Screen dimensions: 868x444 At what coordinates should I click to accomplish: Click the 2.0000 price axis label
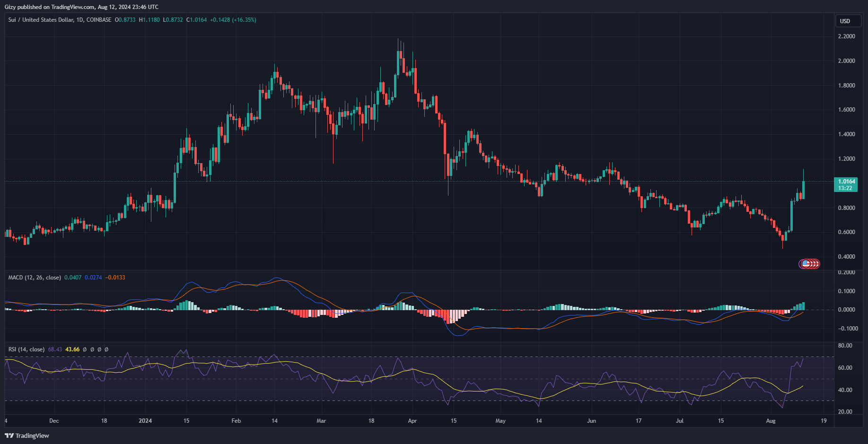coord(847,61)
